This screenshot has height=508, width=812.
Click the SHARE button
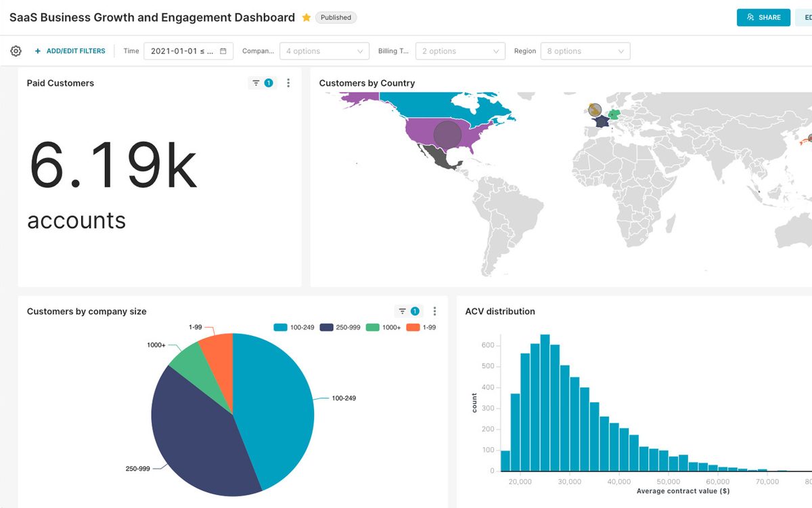coord(763,18)
